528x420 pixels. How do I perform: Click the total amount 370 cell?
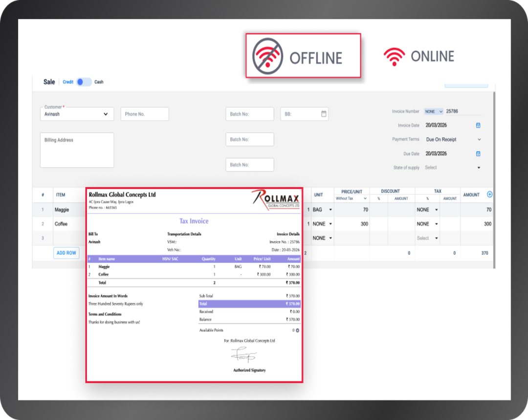(x=477, y=253)
